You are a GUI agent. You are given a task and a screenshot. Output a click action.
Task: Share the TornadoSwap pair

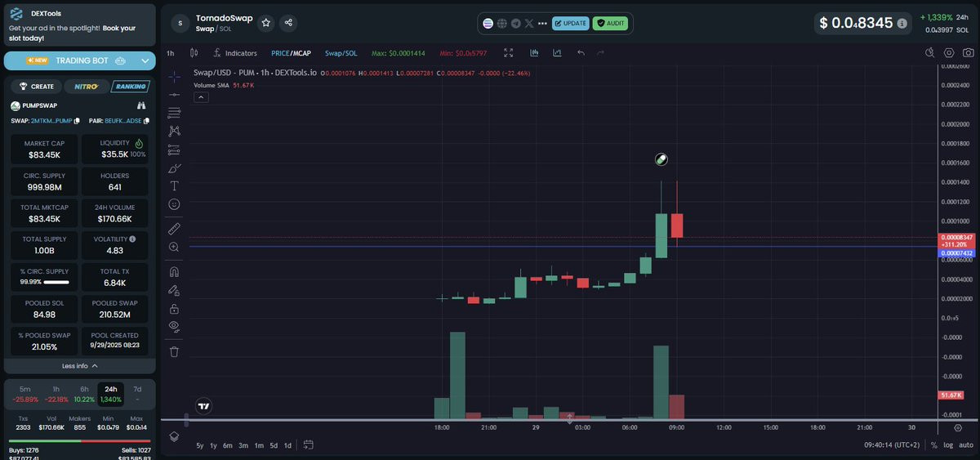tap(288, 23)
